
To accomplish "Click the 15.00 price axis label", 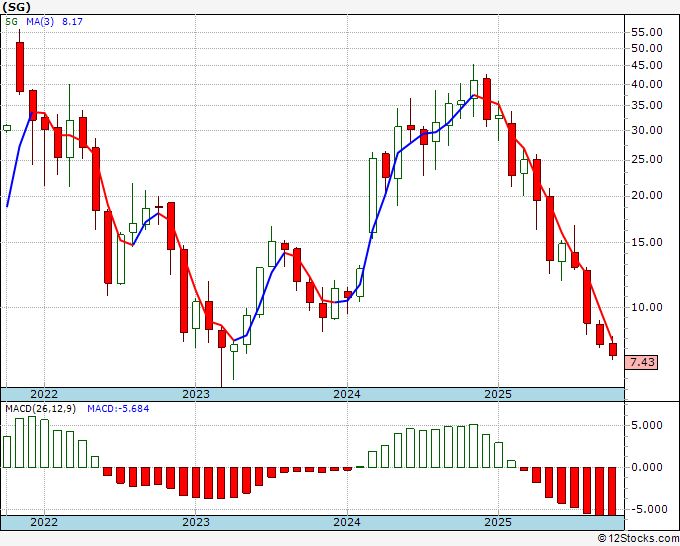I will [x=647, y=242].
